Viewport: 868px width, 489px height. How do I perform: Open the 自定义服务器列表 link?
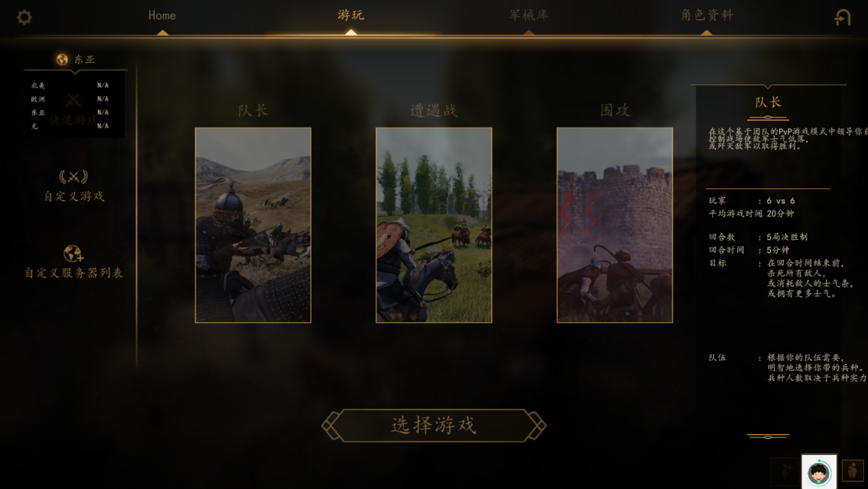coord(74,273)
